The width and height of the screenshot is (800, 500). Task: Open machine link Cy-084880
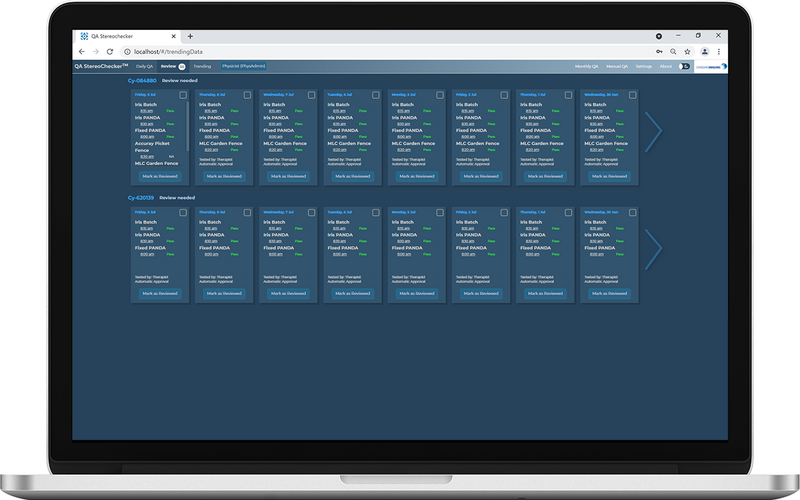coord(142,81)
